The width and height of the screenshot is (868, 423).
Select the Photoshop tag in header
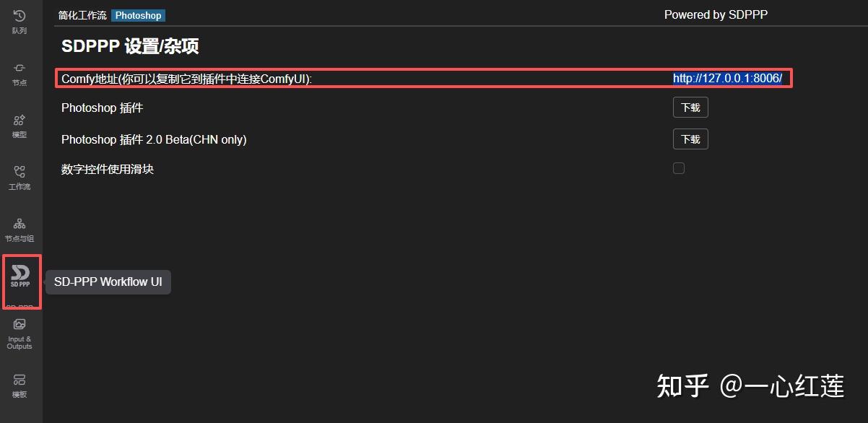click(139, 15)
